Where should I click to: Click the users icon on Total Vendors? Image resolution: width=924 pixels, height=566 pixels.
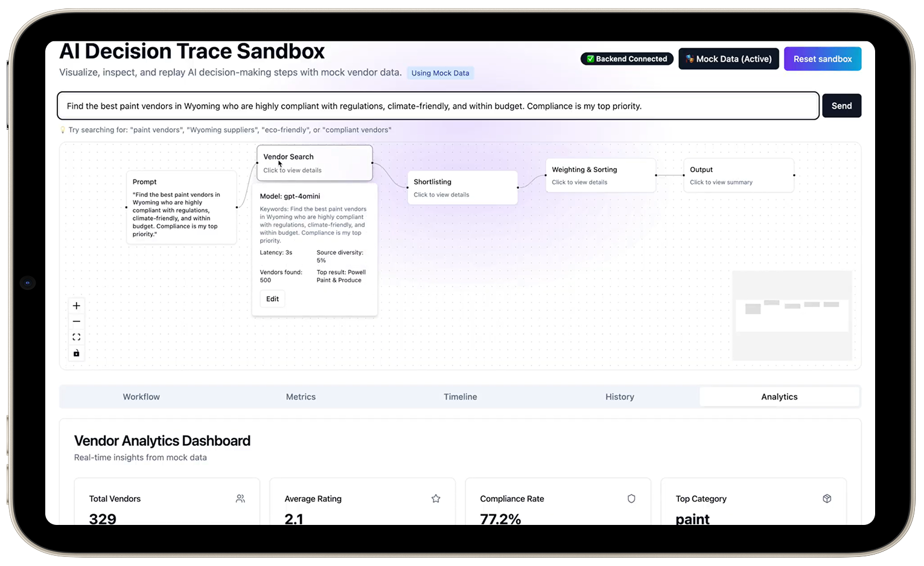(240, 498)
